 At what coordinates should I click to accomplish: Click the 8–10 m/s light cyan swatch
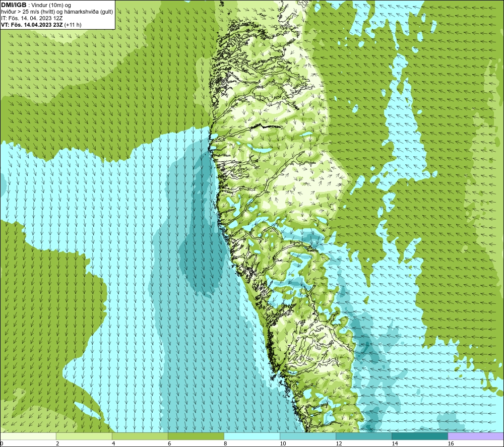pos(252,436)
